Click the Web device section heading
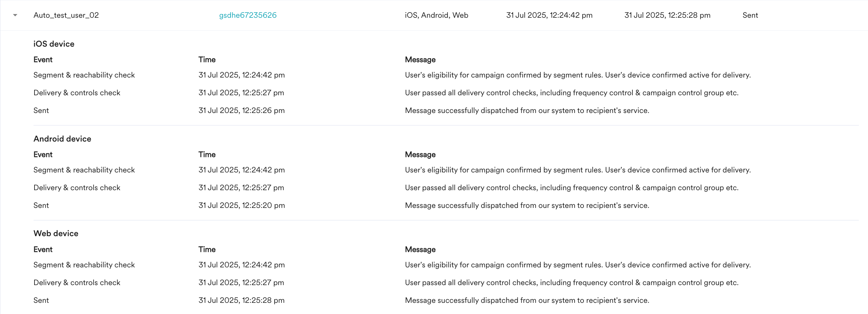Viewport: 868px width, 314px height. [56, 234]
